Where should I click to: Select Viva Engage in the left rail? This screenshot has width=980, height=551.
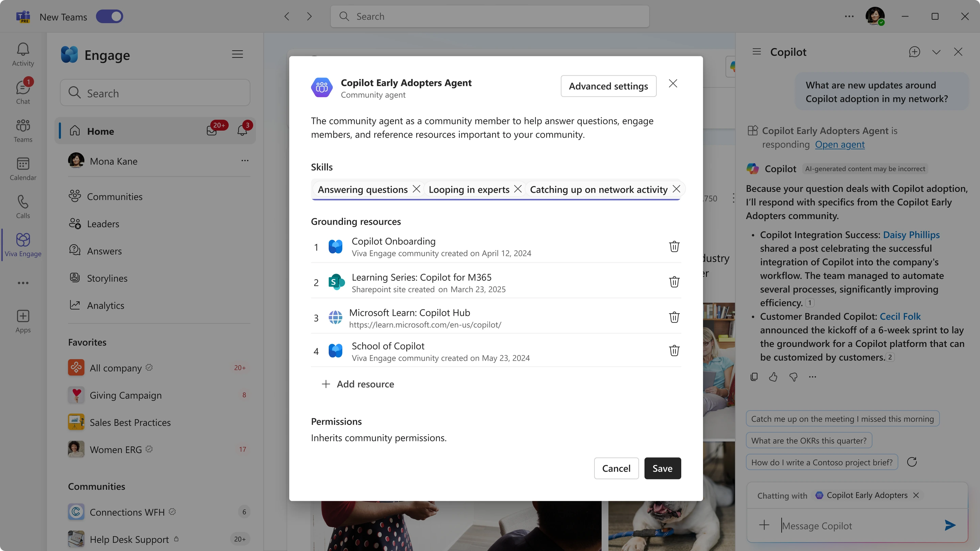point(23,245)
